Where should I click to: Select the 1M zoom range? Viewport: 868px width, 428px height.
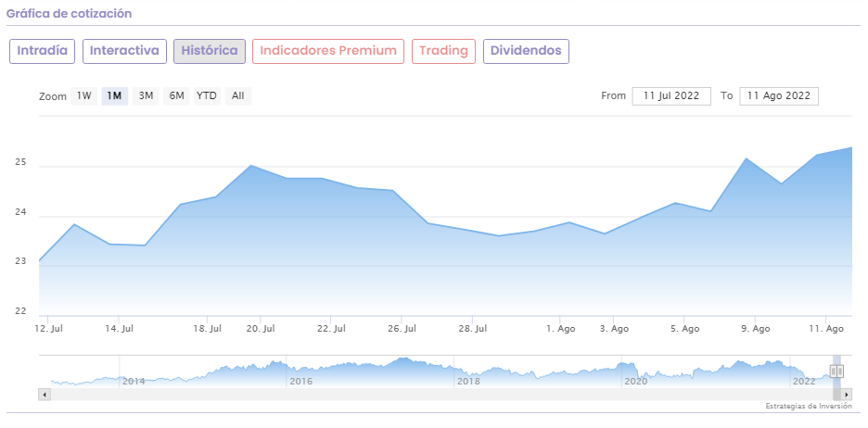[x=114, y=96]
